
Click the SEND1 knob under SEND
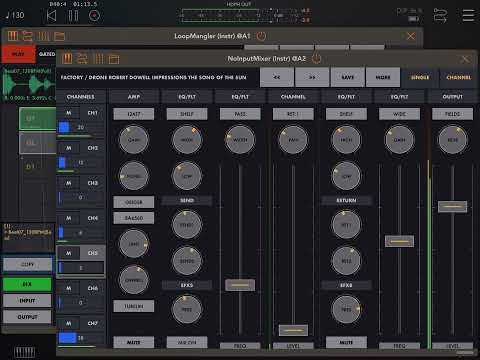(187, 225)
